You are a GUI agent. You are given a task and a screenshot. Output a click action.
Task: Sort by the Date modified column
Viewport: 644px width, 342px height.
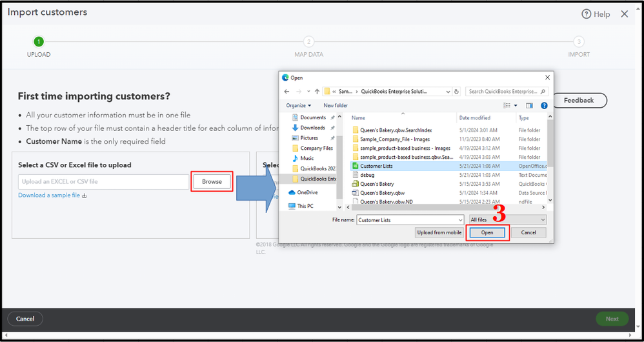tap(475, 118)
